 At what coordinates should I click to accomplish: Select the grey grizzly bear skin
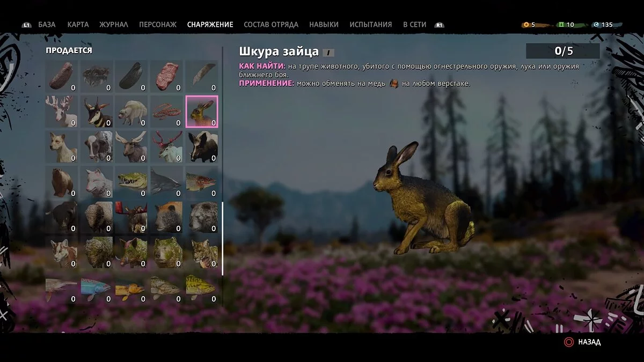[x=202, y=217]
